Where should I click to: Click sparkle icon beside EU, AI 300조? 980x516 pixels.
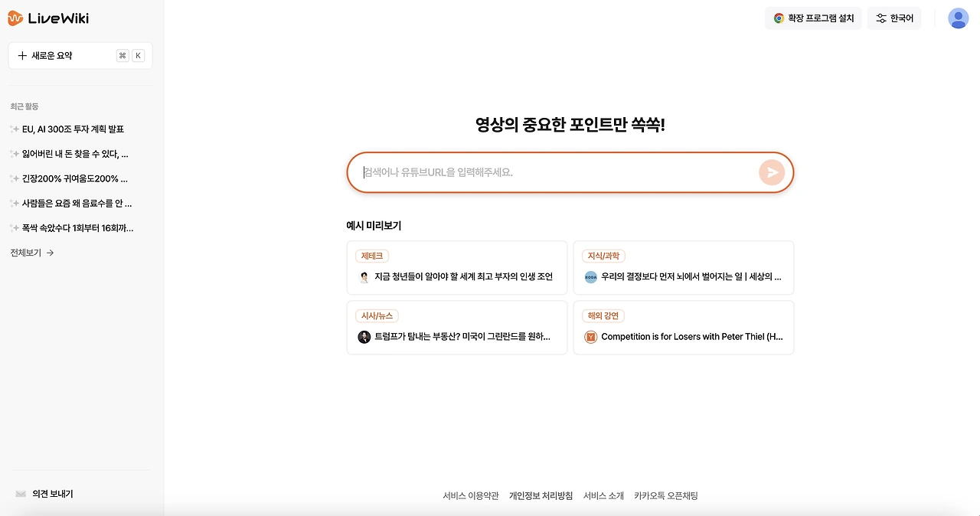tap(15, 129)
